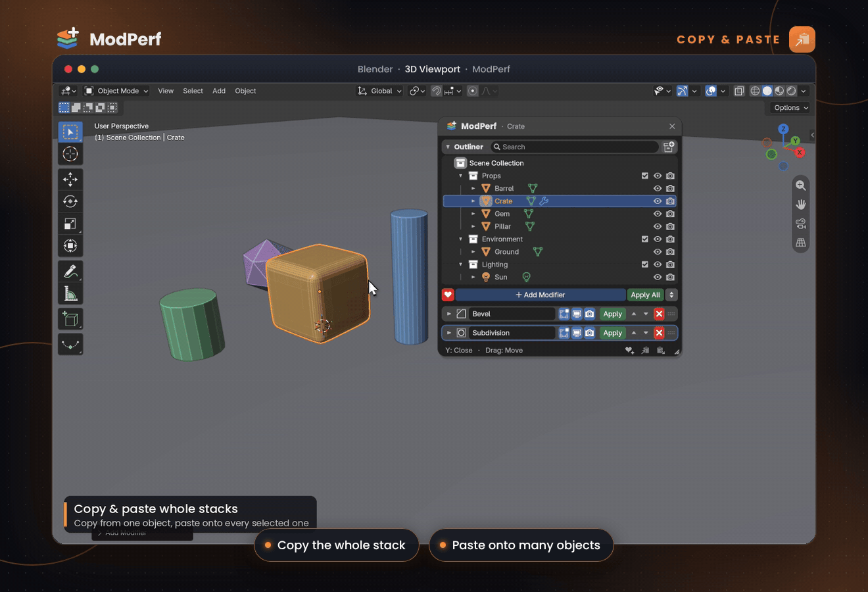Click the Z axis on navigation gizmo
The width and height of the screenshot is (868, 592).
point(783,129)
